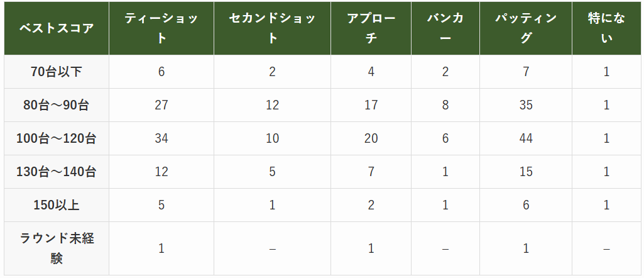This screenshot has width=644, height=278.
Task: Click the ティーショット column header
Action: point(161,28)
